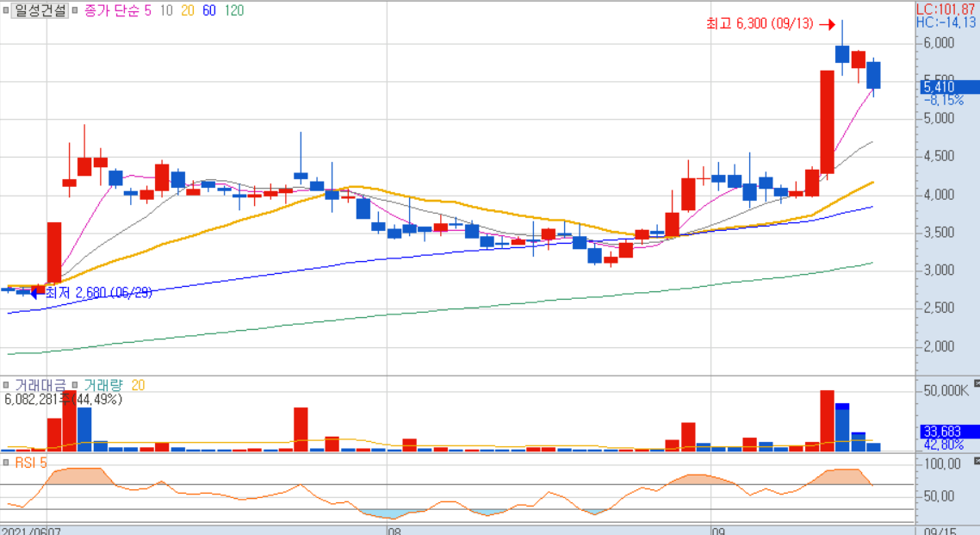Click the 2,000 price axis label
This screenshot has height=535, width=980.
pyautogui.click(x=939, y=346)
